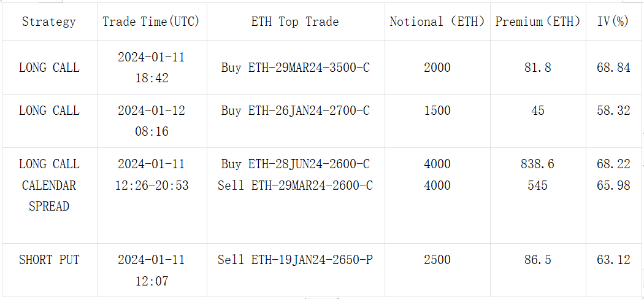
Task: Click the Premium (ETH) header cell
Action: coord(538,21)
